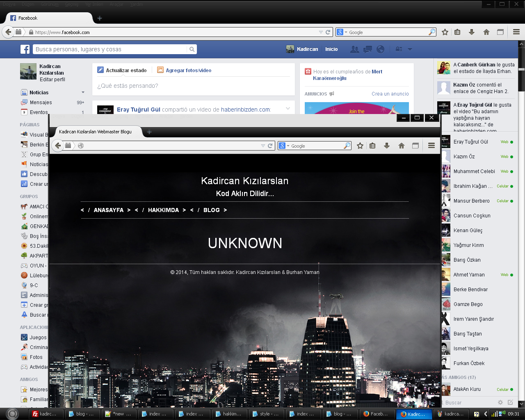Screen dimensions: 525x420
Task: Go back in front browser window
Action: 58,146
